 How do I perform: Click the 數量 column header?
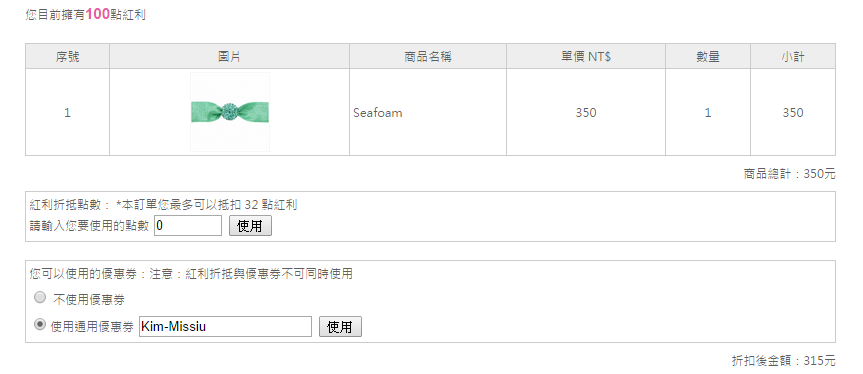click(708, 56)
